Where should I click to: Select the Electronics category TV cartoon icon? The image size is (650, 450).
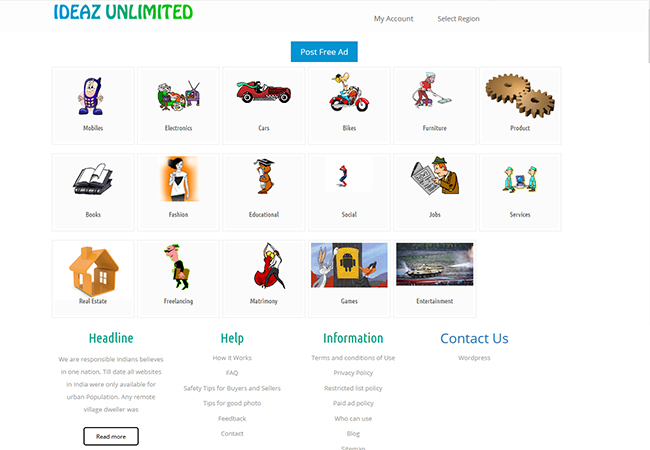point(178,96)
